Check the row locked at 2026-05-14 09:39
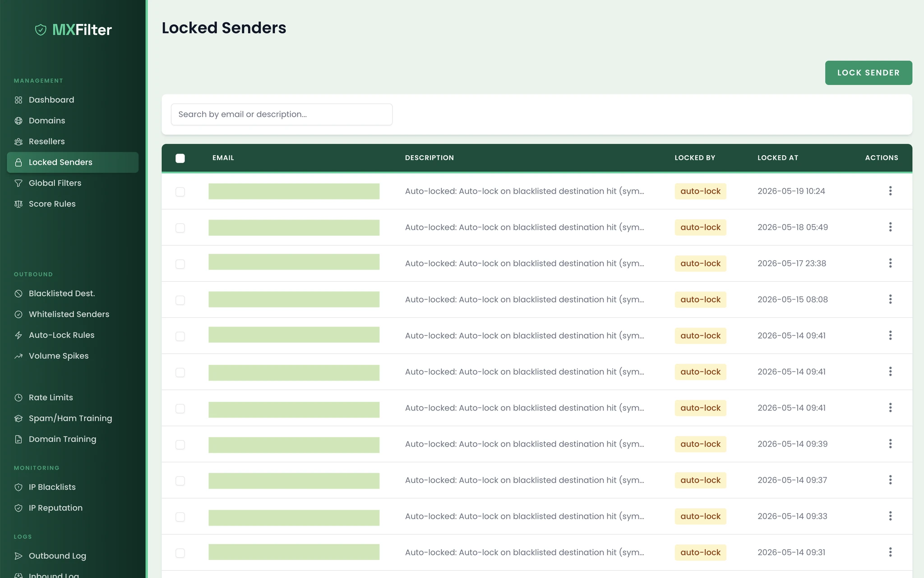Screen dimensions: 924x578 tap(180, 445)
